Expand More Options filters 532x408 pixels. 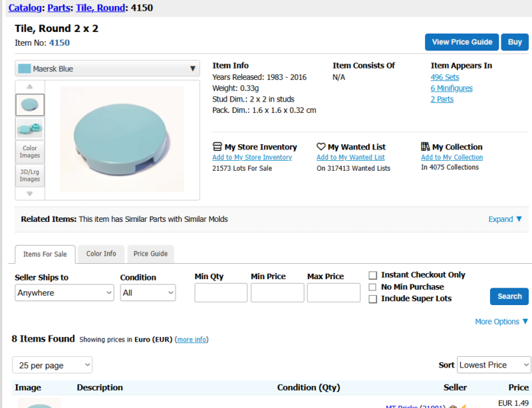tap(501, 322)
